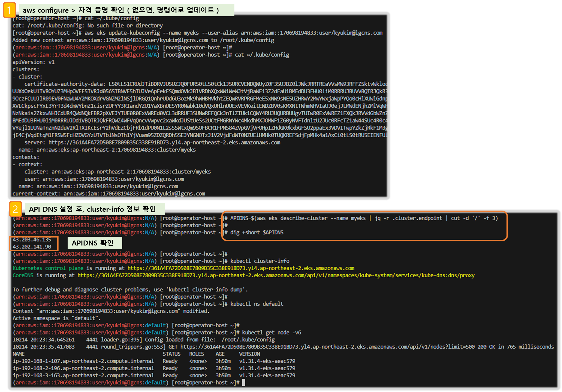Click the 'kubectl get node -v6' command
Screen dimensions: 562x392
(x=271, y=332)
